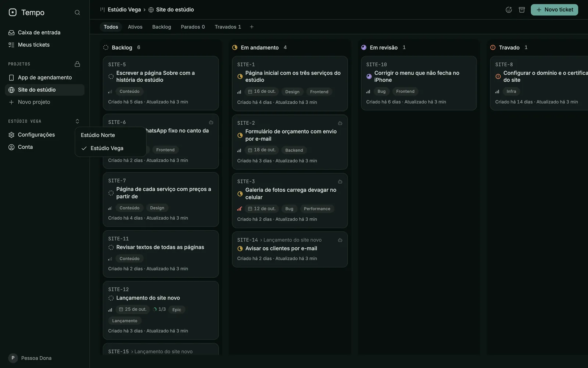Switch to the Backlog tab
The width and height of the screenshot is (588, 368).
click(162, 27)
